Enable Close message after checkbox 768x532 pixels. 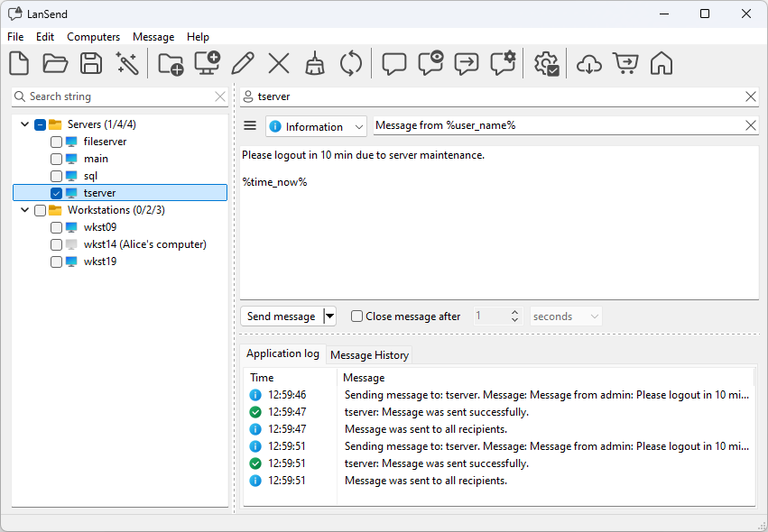357,316
